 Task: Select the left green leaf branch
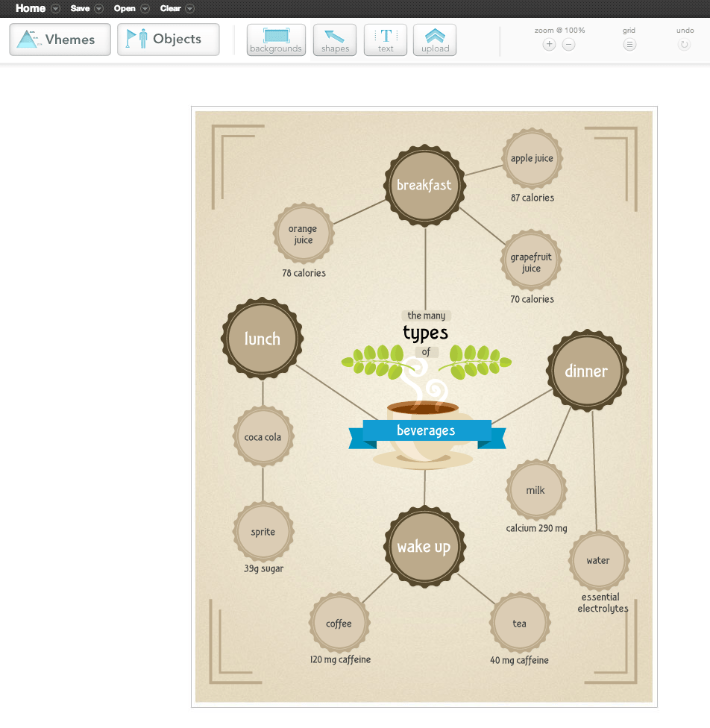(x=377, y=363)
